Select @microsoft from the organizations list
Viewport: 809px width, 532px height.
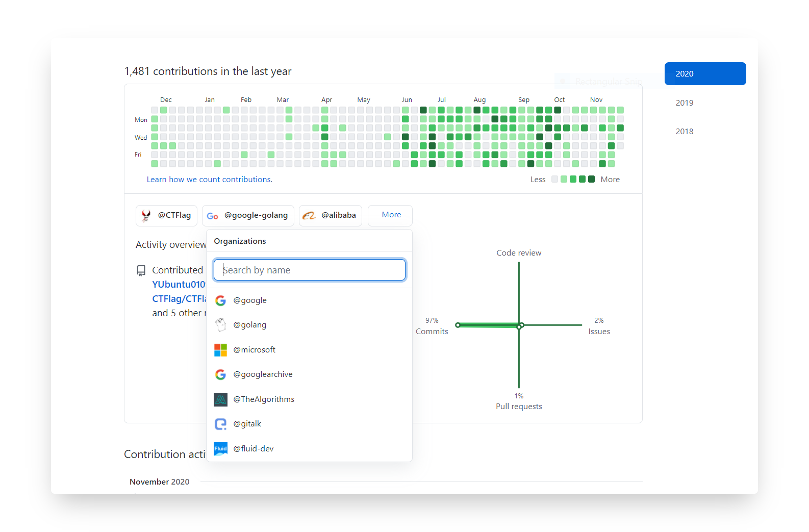[254, 350]
